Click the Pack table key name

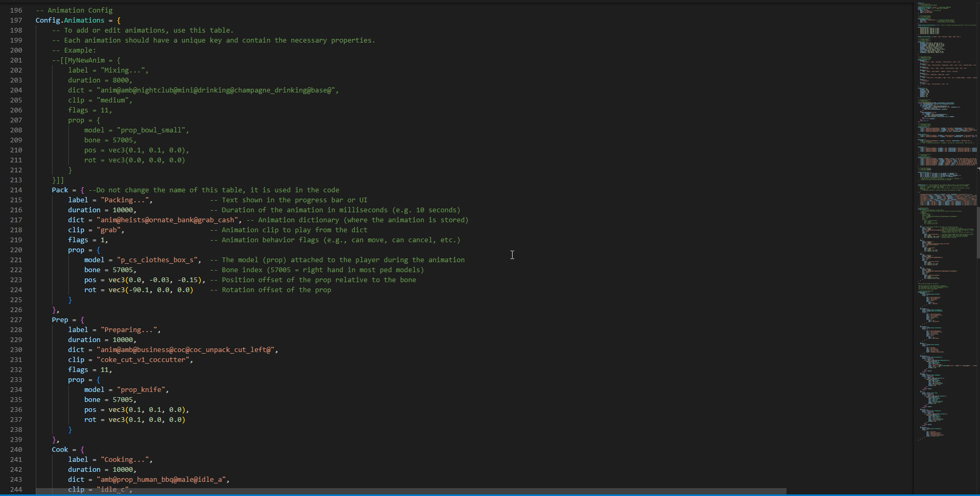tap(60, 190)
